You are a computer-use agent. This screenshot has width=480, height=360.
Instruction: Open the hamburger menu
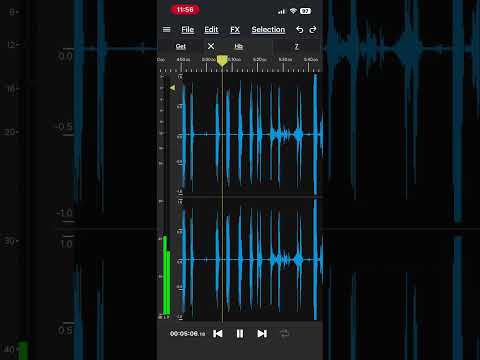pos(166,30)
